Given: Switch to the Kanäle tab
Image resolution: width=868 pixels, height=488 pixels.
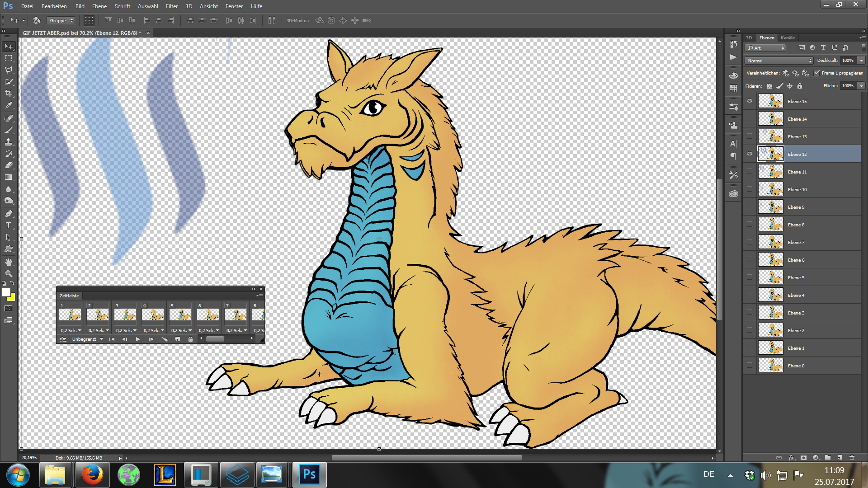Looking at the screenshot, I should point(788,38).
